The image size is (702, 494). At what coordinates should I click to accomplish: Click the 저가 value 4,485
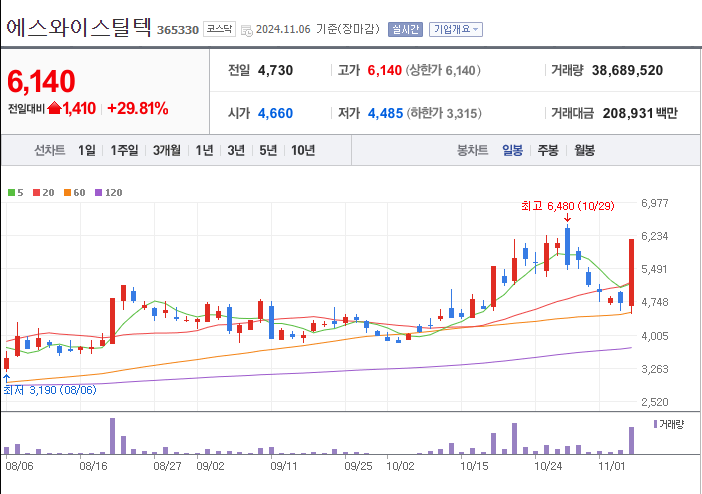click(x=385, y=113)
